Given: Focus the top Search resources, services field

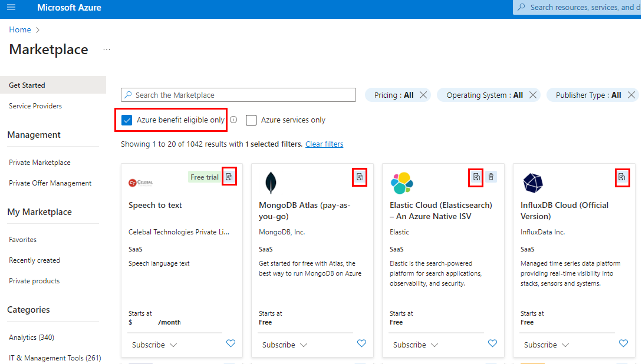Looking at the screenshot, I should (x=577, y=7).
